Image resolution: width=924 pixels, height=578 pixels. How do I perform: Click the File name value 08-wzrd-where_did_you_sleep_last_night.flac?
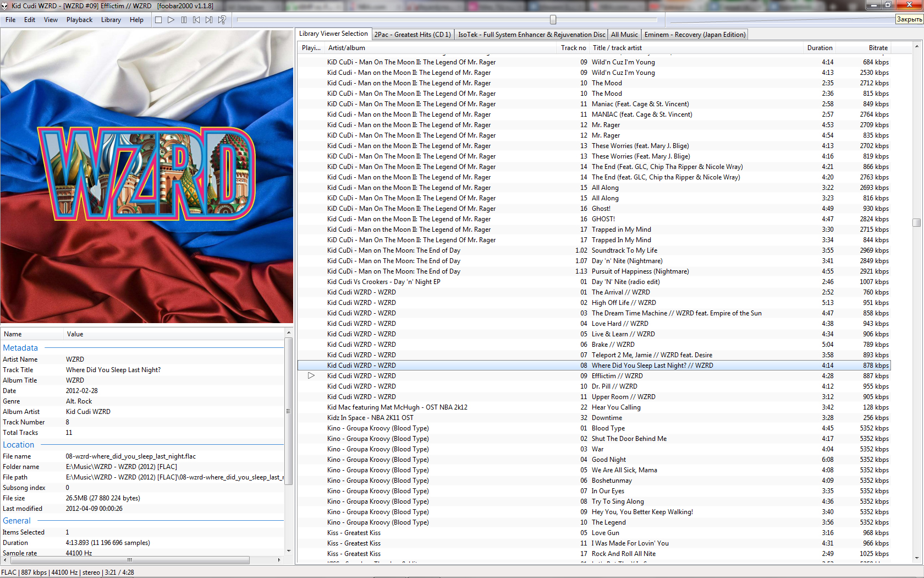pos(130,456)
